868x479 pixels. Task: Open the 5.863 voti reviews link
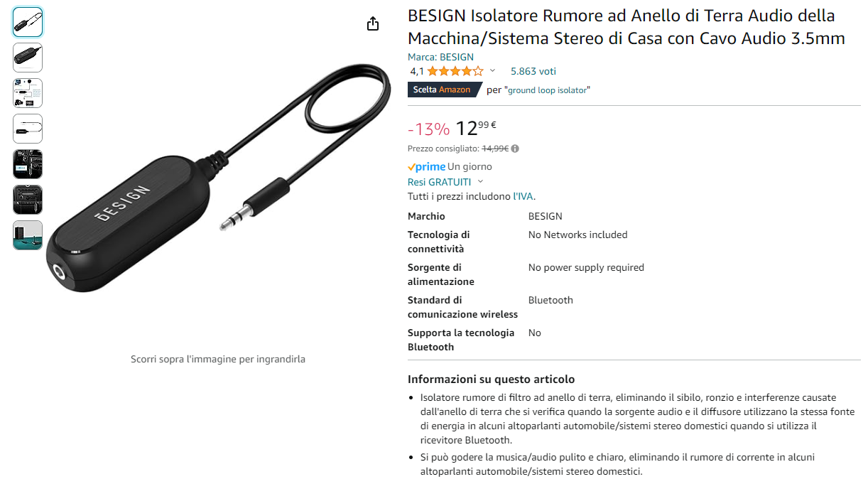533,71
